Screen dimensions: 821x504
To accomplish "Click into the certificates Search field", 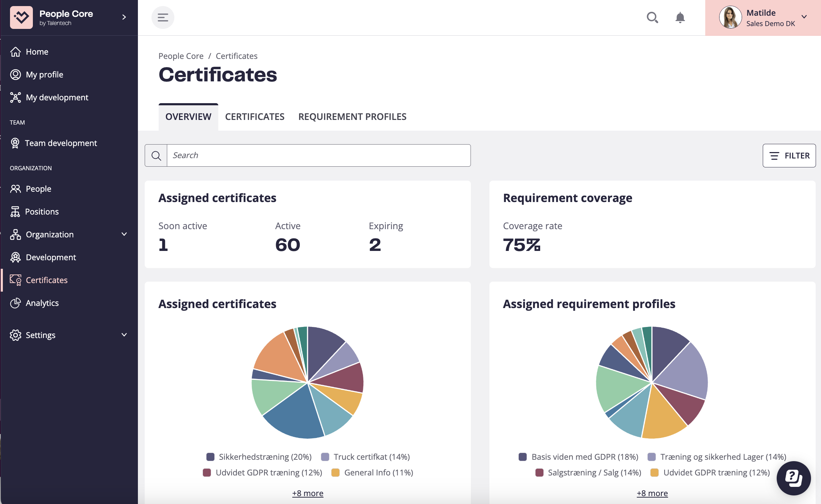I will click(318, 156).
